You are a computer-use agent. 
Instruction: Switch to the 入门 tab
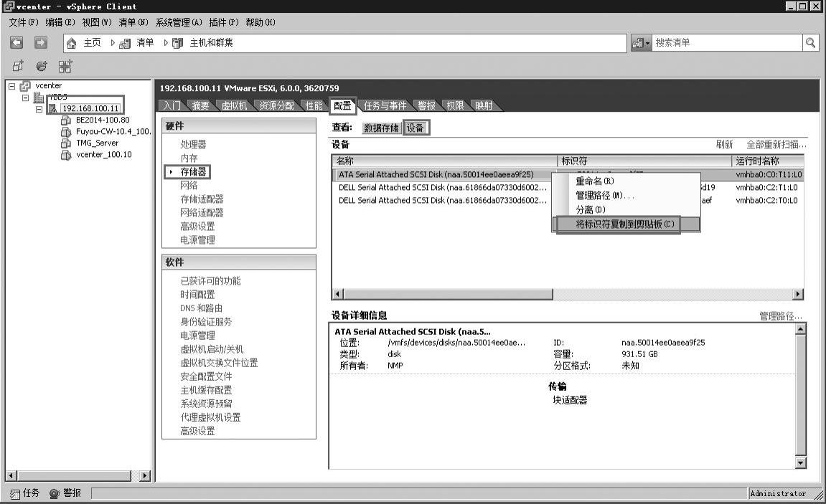pos(172,105)
